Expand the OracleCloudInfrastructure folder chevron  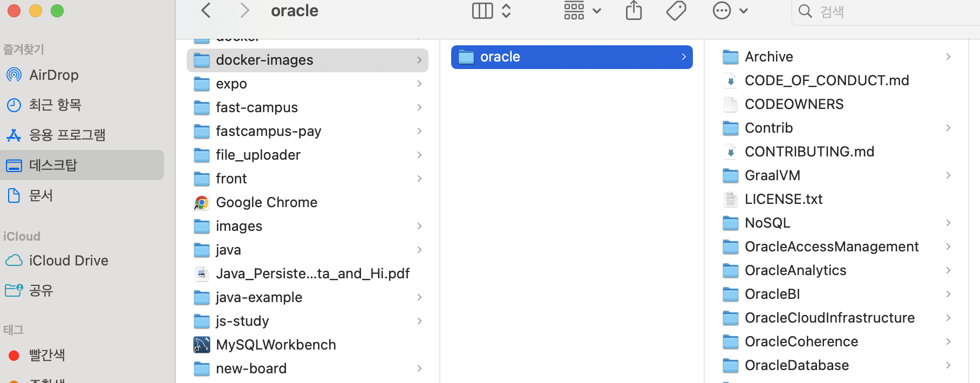[948, 318]
